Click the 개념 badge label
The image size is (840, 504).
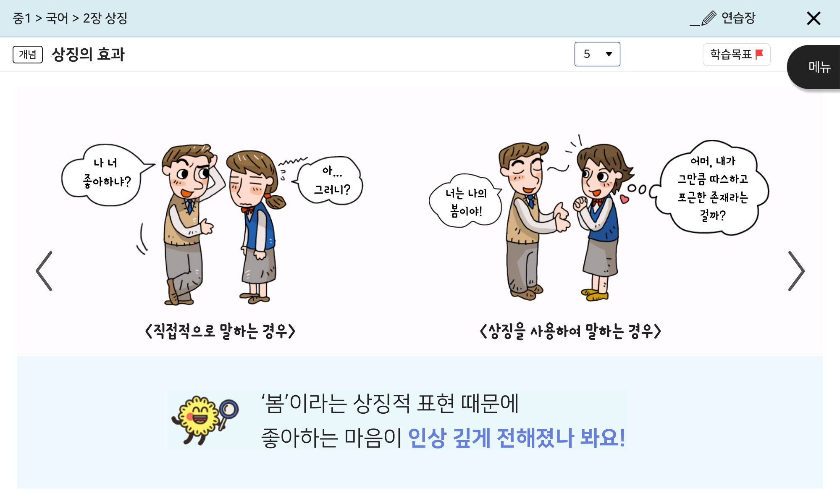28,55
